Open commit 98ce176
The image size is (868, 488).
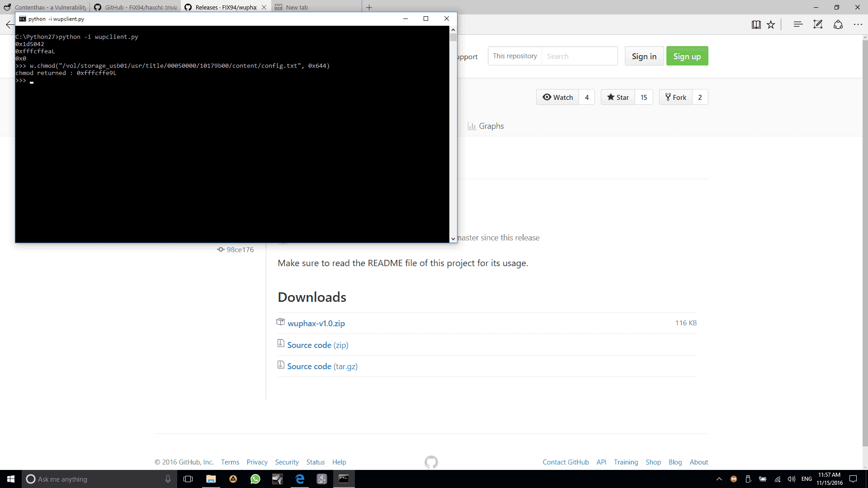click(x=236, y=249)
